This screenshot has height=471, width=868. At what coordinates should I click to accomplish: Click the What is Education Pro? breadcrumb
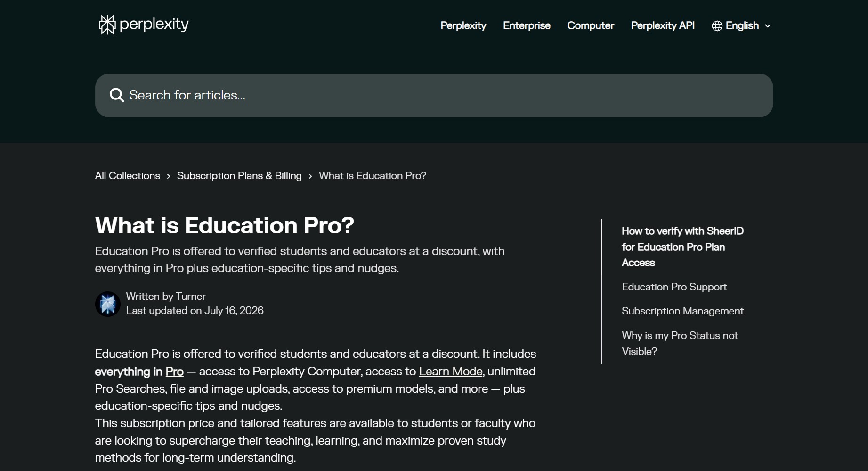coord(373,176)
